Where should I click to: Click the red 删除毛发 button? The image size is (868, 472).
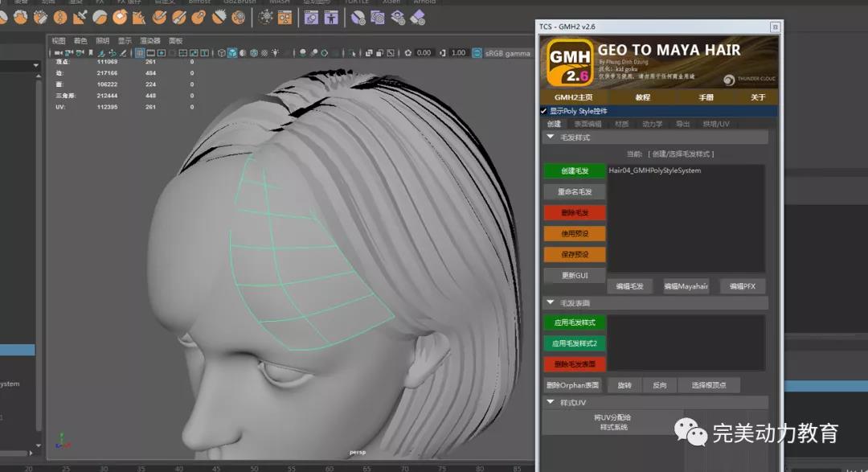[575, 213]
